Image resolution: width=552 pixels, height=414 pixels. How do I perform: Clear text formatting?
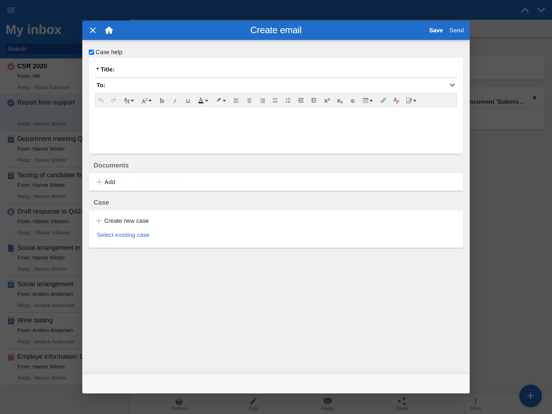(x=396, y=101)
